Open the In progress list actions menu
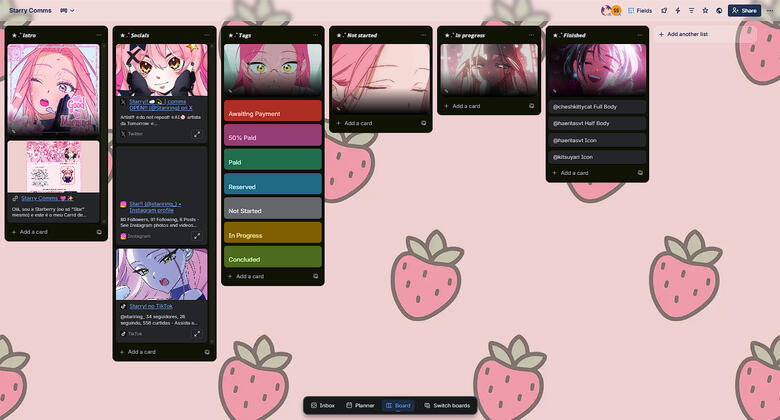The width and height of the screenshot is (780, 420). (531, 35)
